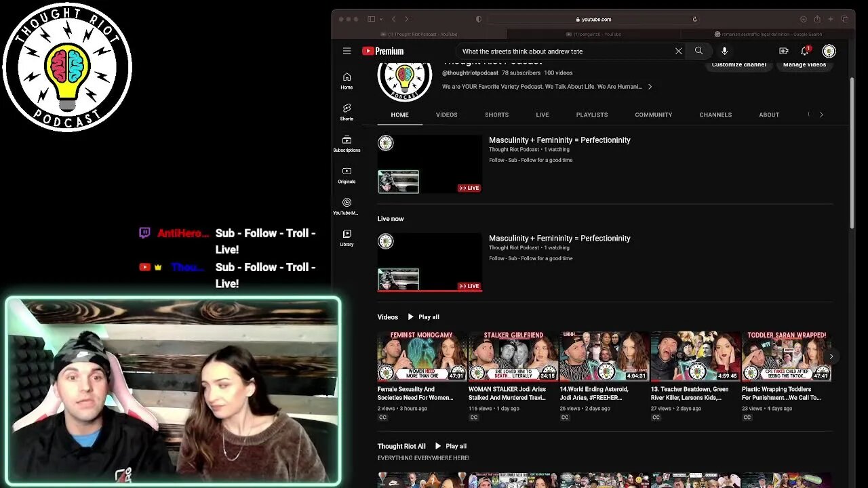Select the HOME channel tab
The width and height of the screenshot is (868, 488).
[399, 115]
